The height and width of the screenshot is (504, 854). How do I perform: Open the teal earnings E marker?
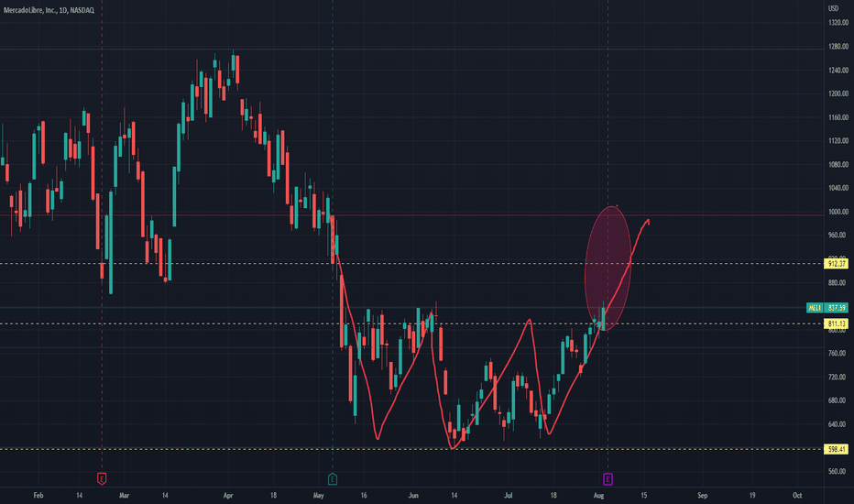(x=333, y=479)
